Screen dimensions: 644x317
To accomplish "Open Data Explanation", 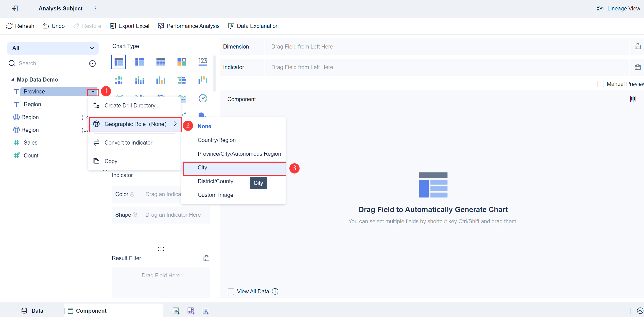I will 253,26.
